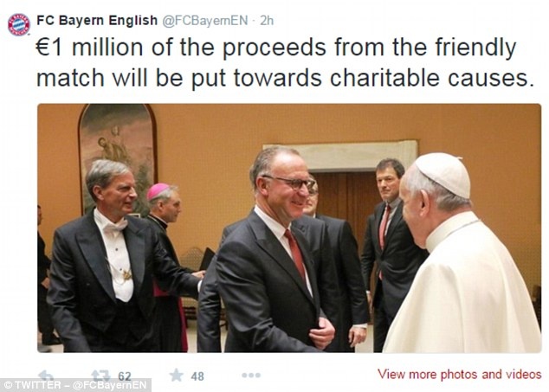
Task: Show the retweet count of 62
Action: pyautogui.click(x=125, y=376)
